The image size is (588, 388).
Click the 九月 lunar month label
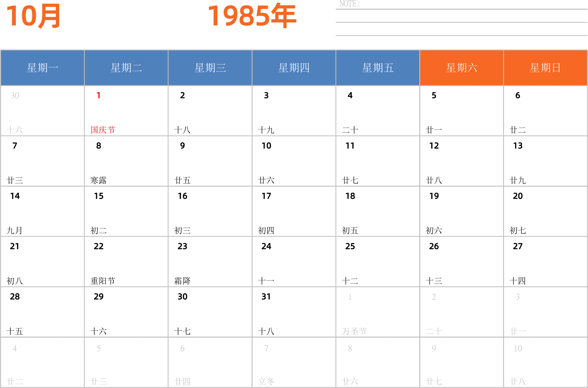pyautogui.click(x=15, y=230)
